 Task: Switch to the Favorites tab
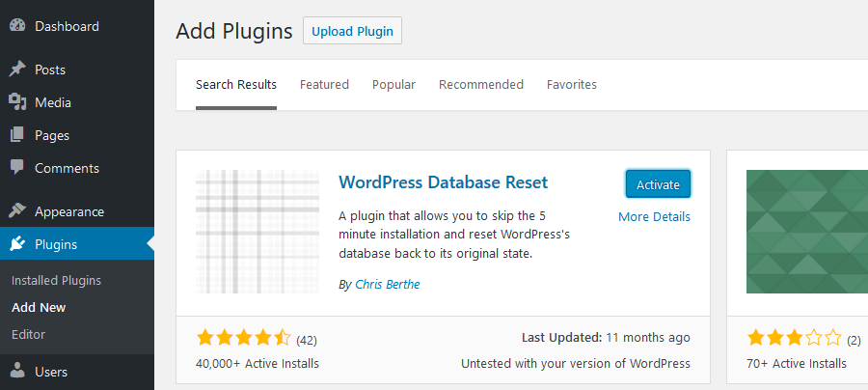tap(572, 85)
